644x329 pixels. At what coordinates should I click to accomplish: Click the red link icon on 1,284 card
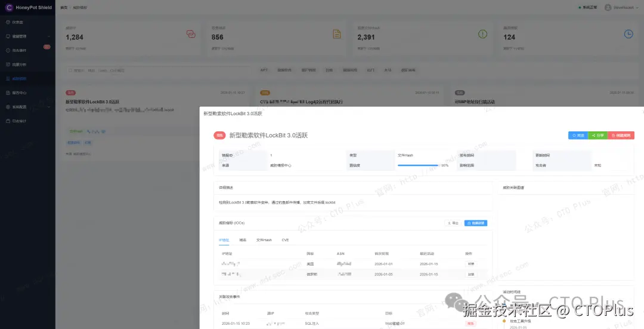click(191, 34)
